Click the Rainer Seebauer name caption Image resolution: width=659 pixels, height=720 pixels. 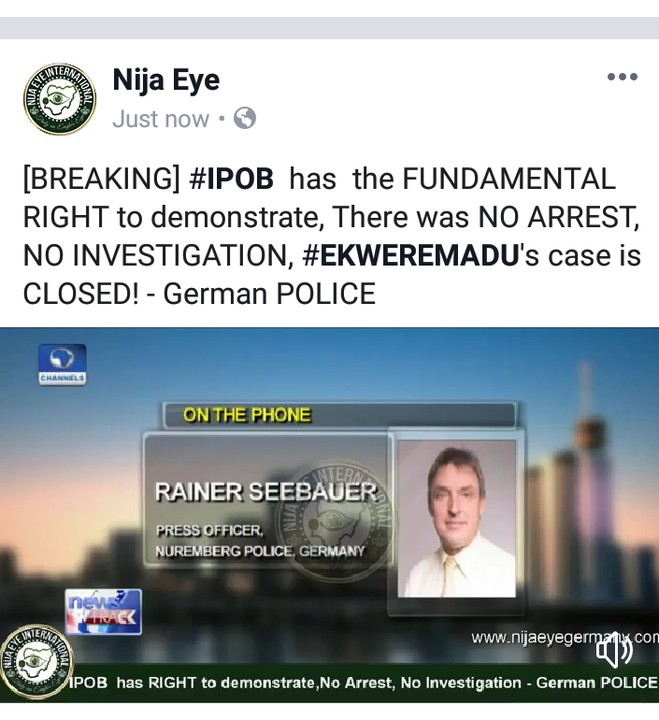pos(266,492)
